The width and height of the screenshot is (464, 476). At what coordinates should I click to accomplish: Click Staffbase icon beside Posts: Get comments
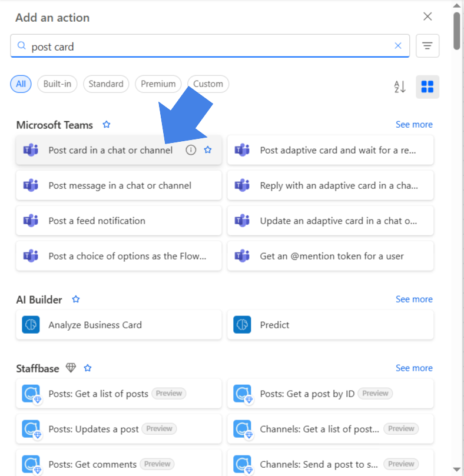[31, 464]
